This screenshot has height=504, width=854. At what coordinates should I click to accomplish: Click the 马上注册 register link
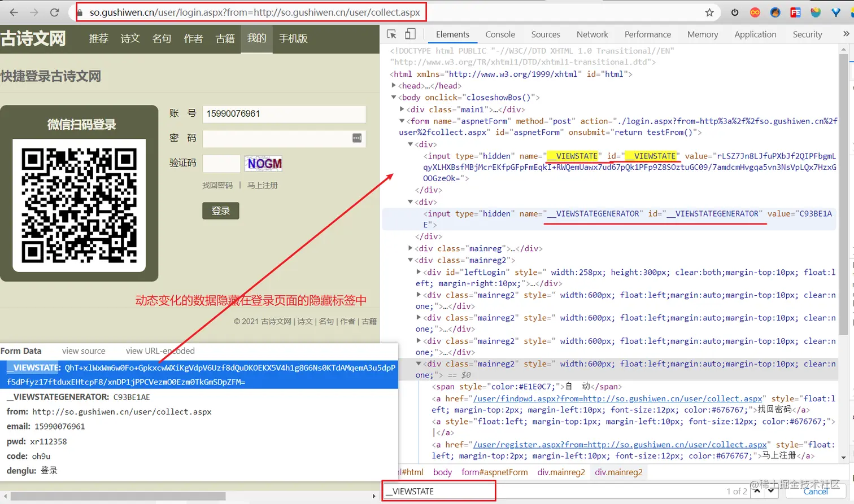pyautogui.click(x=263, y=185)
